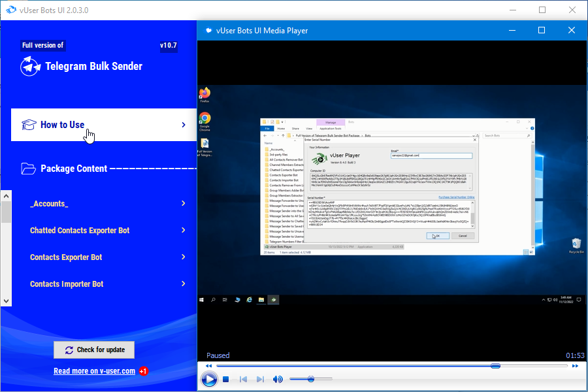Image resolution: width=588 pixels, height=392 pixels.
Task: Click the video frame area
Action: click(x=392, y=196)
